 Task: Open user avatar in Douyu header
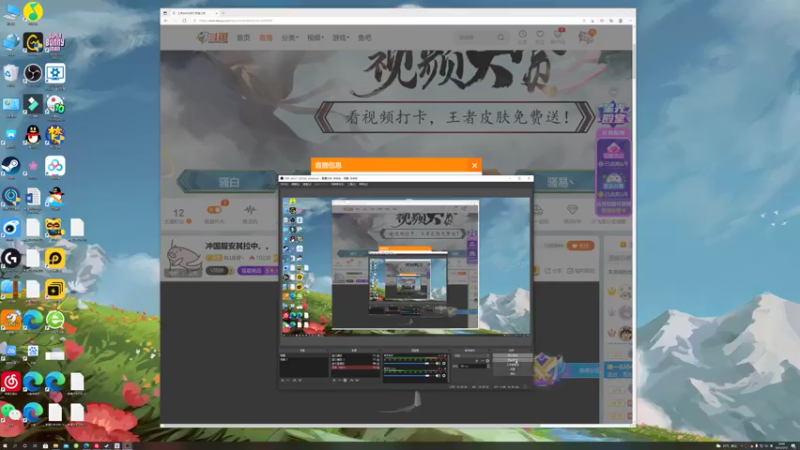click(586, 37)
